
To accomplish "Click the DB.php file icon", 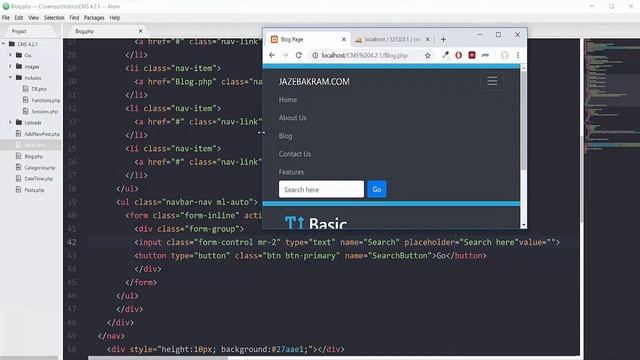I will (26, 89).
